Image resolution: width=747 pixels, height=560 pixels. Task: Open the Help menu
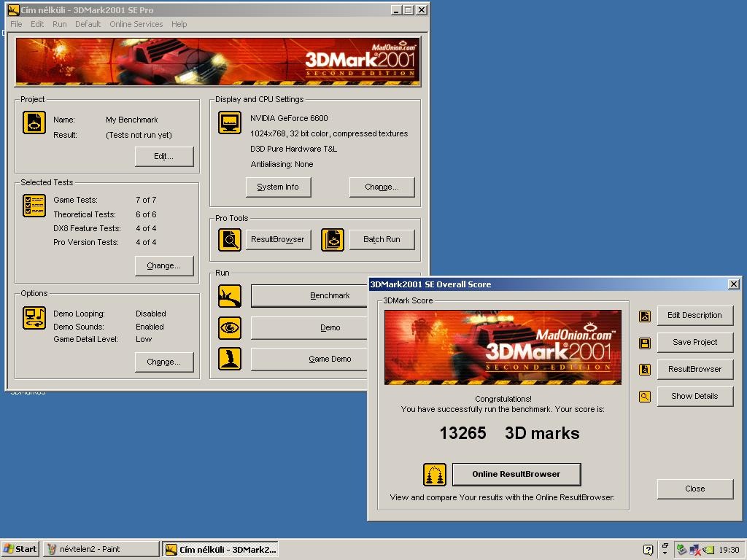(x=179, y=24)
